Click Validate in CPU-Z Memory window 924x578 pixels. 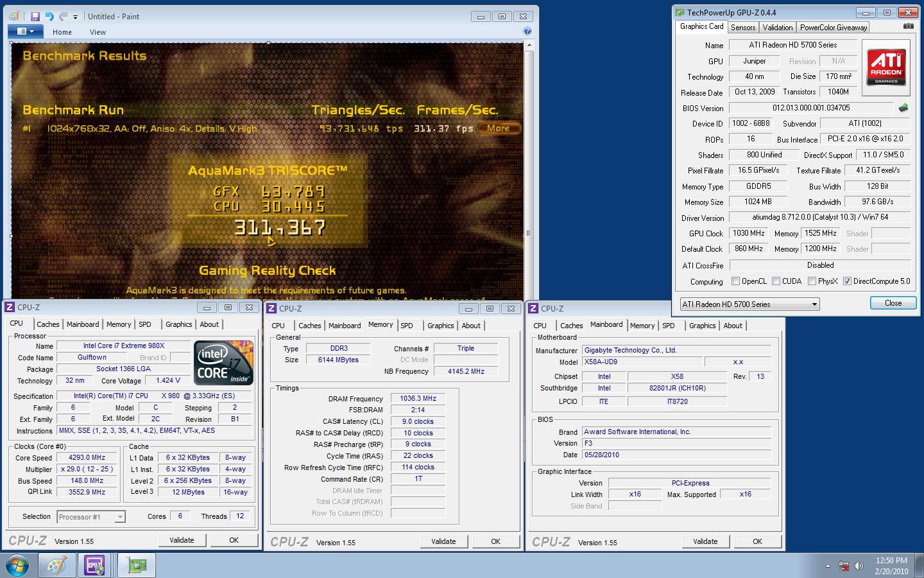pyautogui.click(x=443, y=541)
